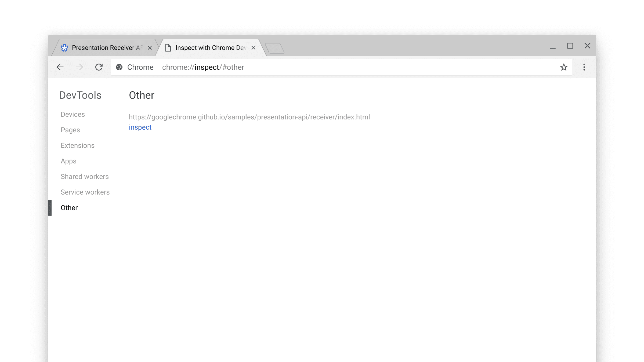
Task: Click the inspect link for receiver page
Action: tap(140, 127)
